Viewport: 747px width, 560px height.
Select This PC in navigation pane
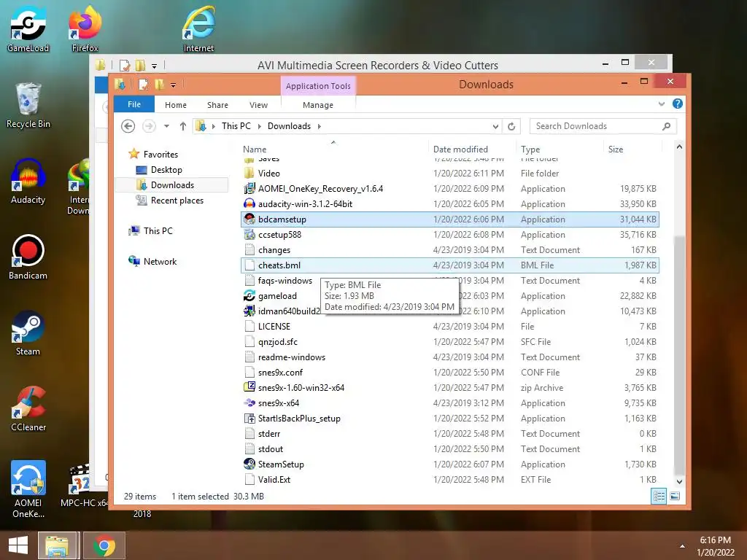[x=150, y=231]
